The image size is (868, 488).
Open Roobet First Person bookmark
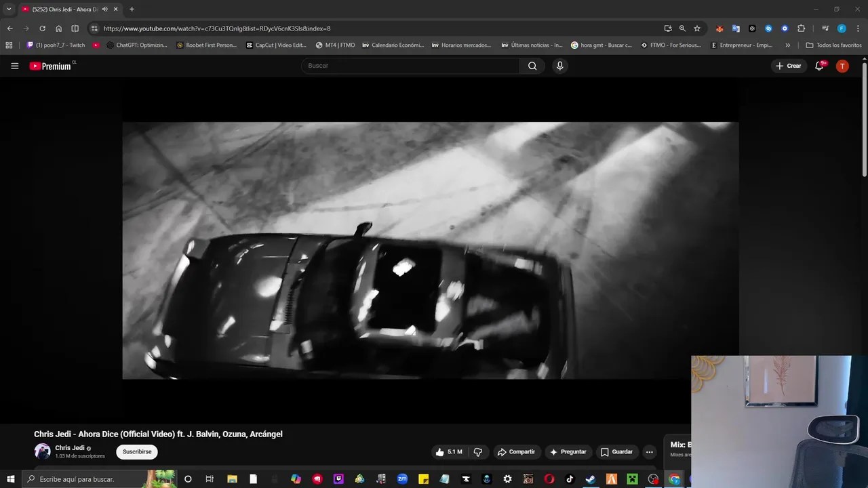(207, 45)
